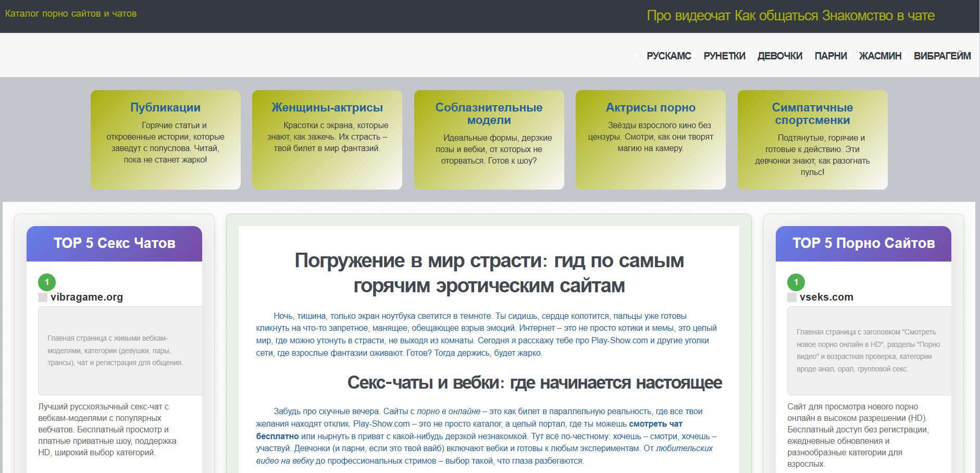The width and height of the screenshot is (980, 473).
Task: Click the vseks.com site link
Action: [x=826, y=297]
